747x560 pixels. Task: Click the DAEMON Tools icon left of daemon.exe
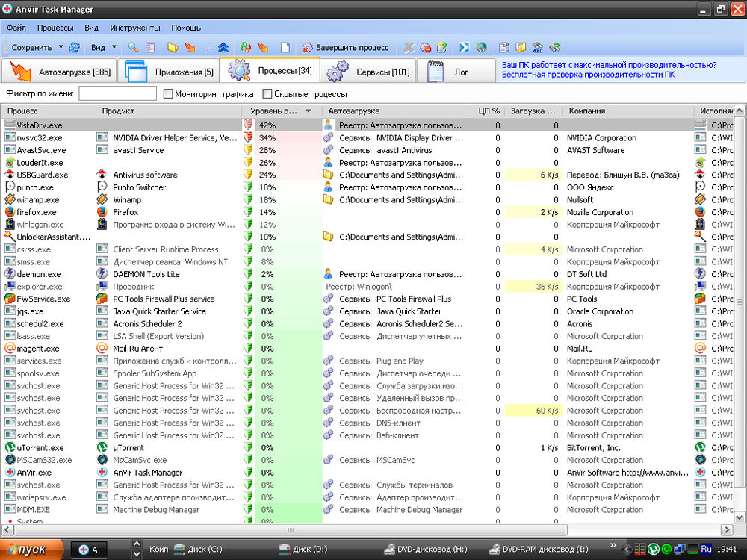click(10, 274)
